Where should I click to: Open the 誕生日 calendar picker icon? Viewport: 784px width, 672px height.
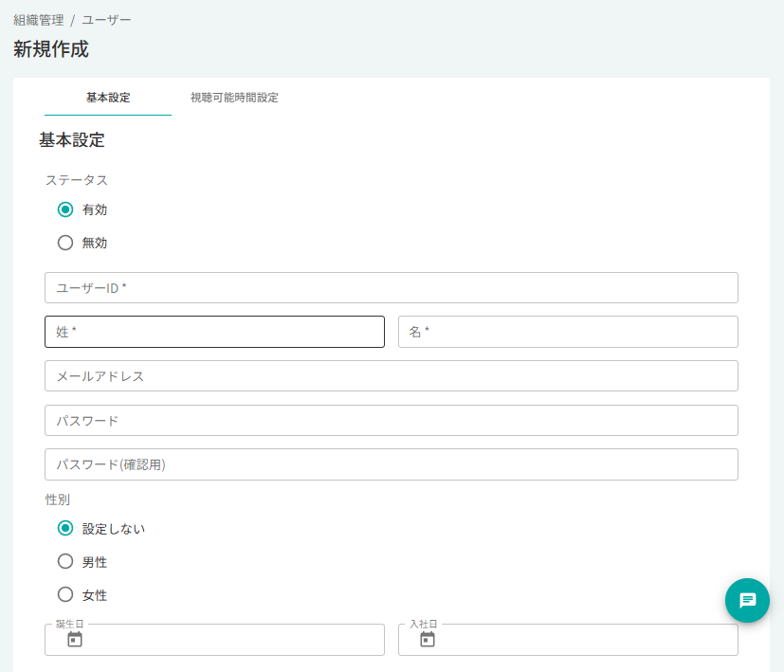[75, 639]
